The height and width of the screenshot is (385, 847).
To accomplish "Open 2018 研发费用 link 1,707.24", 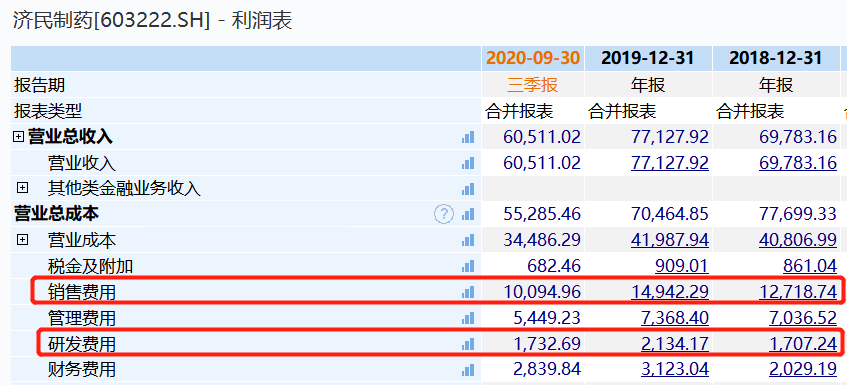I will pos(803,343).
